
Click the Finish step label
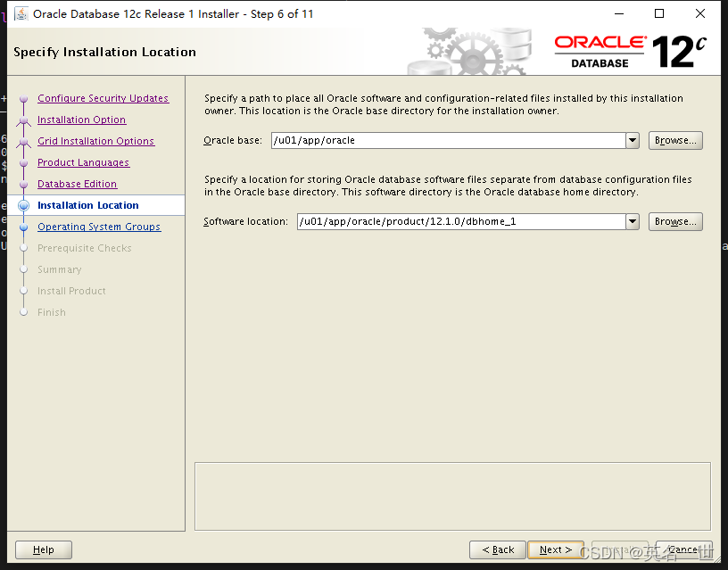[52, 312]
